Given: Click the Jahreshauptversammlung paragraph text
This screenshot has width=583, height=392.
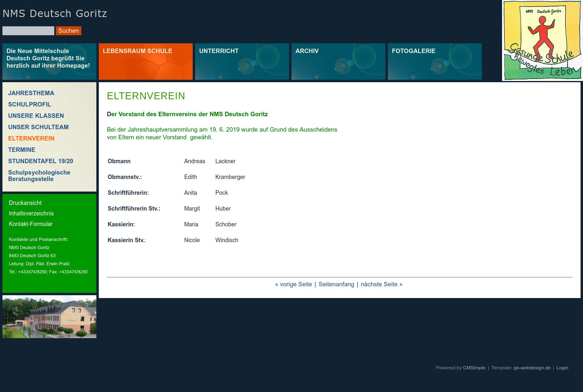Looking at the screenshot, I should pos(222,133).
